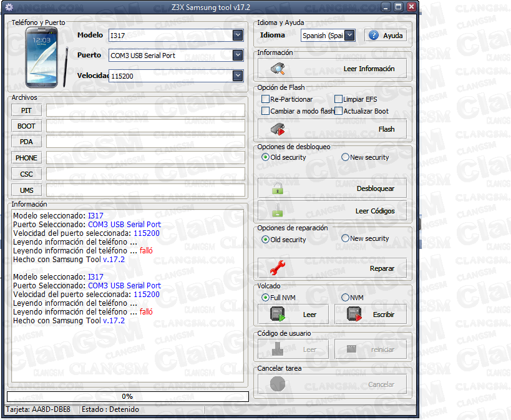Select New security under Opciones de desbloqueo
511x420 pixels.
coord(345,157)
